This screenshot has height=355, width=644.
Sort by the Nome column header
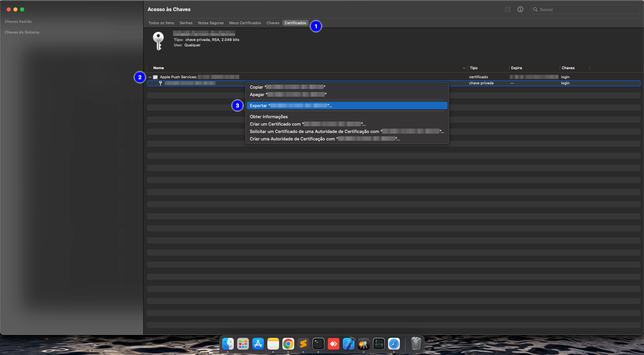159,68
